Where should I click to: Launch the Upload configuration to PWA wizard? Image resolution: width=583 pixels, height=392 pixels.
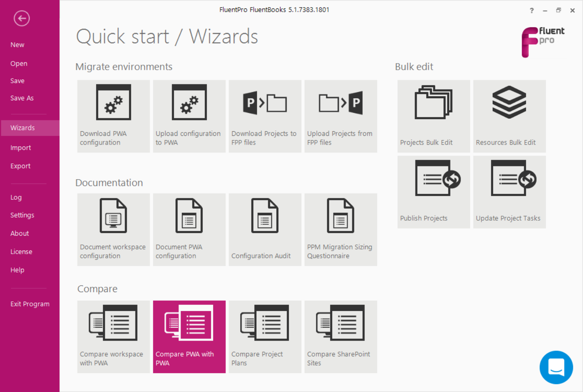pyautogui.click(x=189, y=116)
